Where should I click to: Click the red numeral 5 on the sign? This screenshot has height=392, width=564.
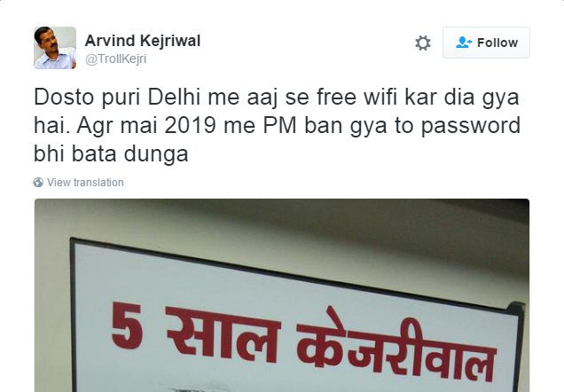[127, 325]
